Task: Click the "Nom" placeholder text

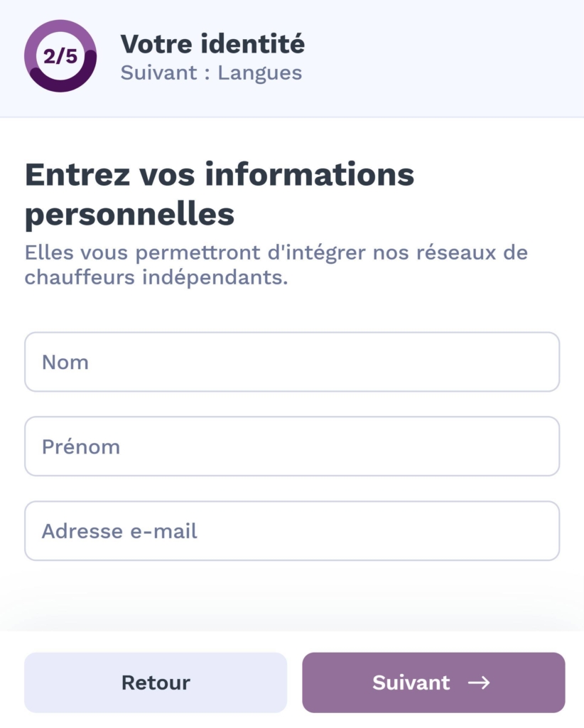Action: click(65, 363)
